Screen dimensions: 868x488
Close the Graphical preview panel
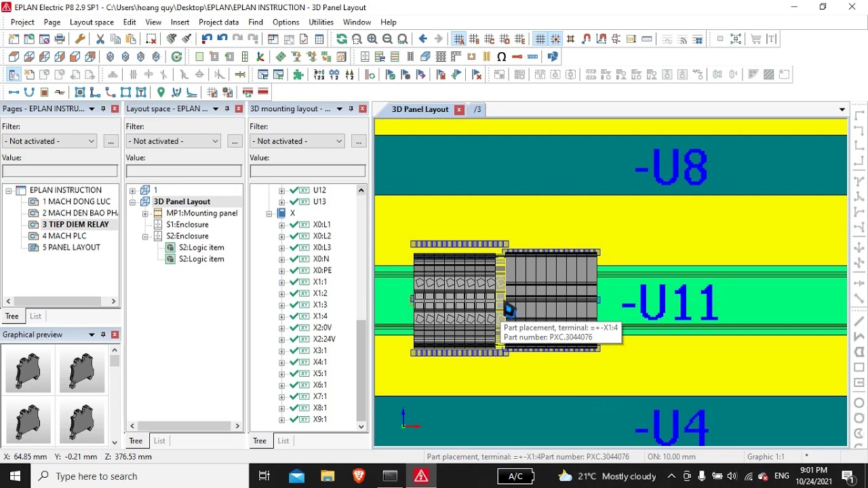point(115,335)
